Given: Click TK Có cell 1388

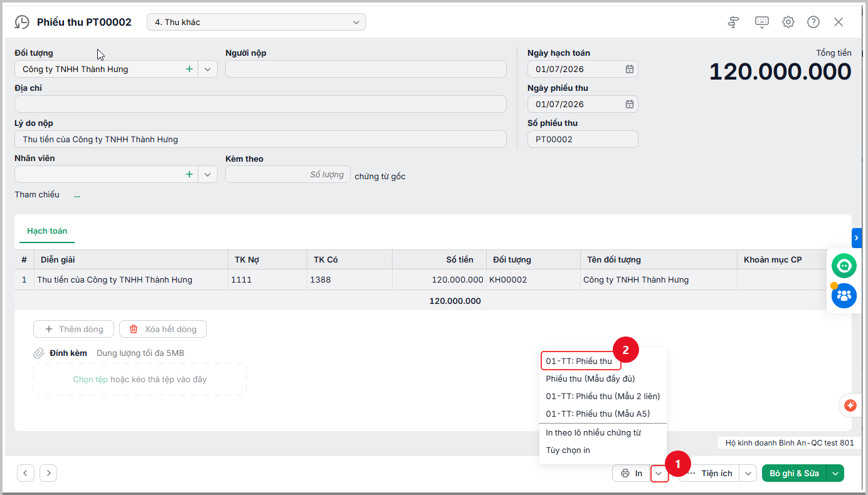Looking at the screenshot, I should coord(349,279).
